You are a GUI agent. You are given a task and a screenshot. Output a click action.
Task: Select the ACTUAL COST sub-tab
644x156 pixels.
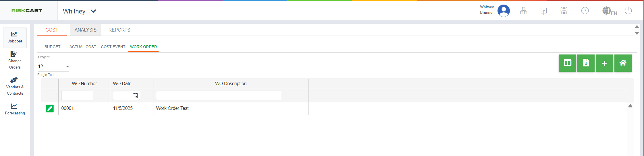tap(83, 47)
